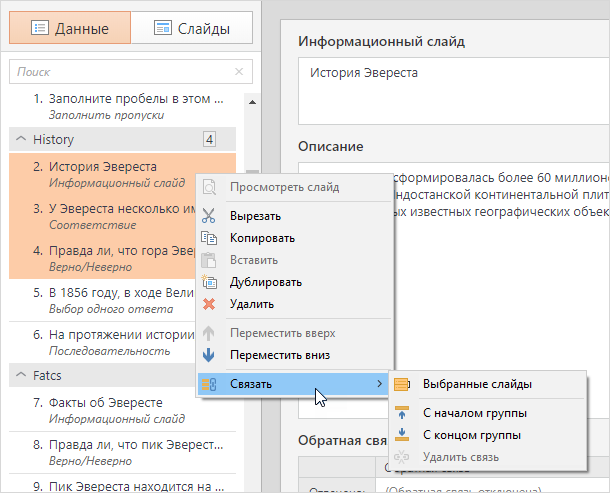This screenshot has width=610, height=493.
Task: Click the Поиск search field
Action: pos(131,72)
